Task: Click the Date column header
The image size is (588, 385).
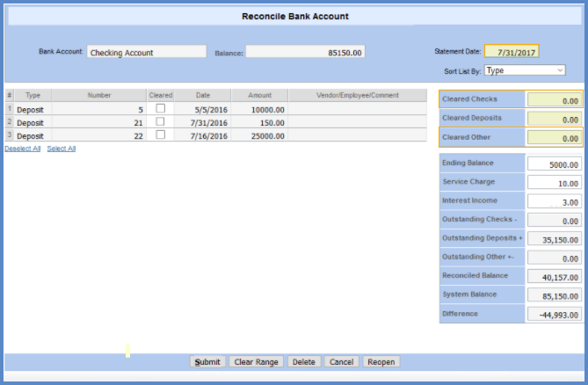Action: (x=203, y=95)
